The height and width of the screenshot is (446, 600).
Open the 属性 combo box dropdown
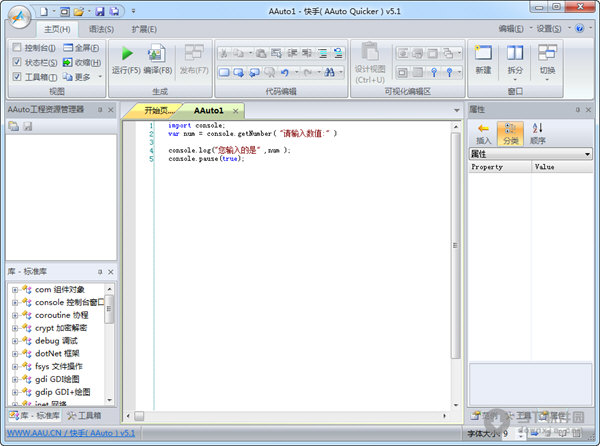[x=587, y=154]
